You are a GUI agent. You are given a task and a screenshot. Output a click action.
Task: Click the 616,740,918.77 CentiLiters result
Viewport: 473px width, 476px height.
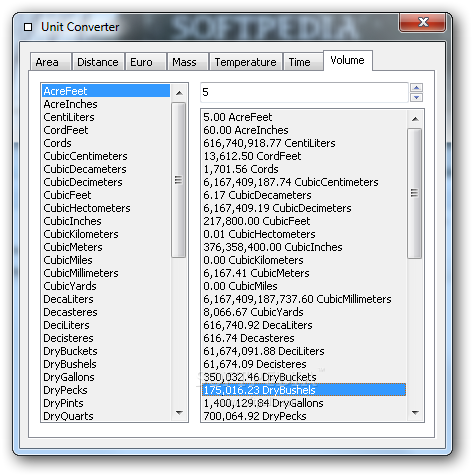(x=304, y=143)
